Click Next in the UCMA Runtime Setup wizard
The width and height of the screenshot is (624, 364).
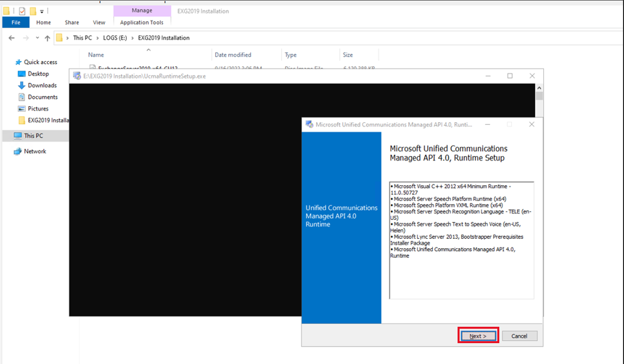tap(477, 336)
